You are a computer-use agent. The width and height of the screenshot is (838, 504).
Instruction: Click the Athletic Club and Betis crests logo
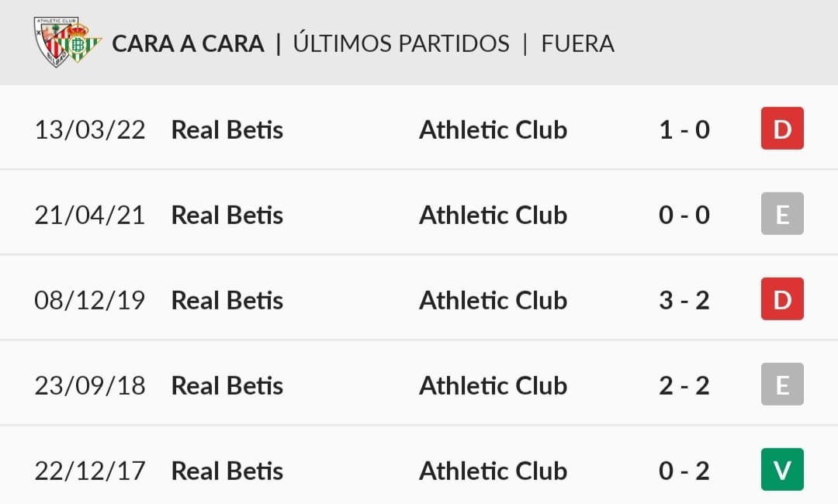68,42
